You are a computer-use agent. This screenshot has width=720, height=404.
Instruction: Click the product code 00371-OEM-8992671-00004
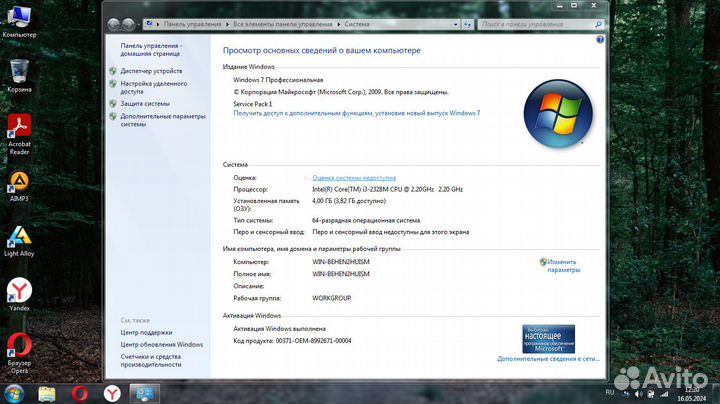coord(313,341)
